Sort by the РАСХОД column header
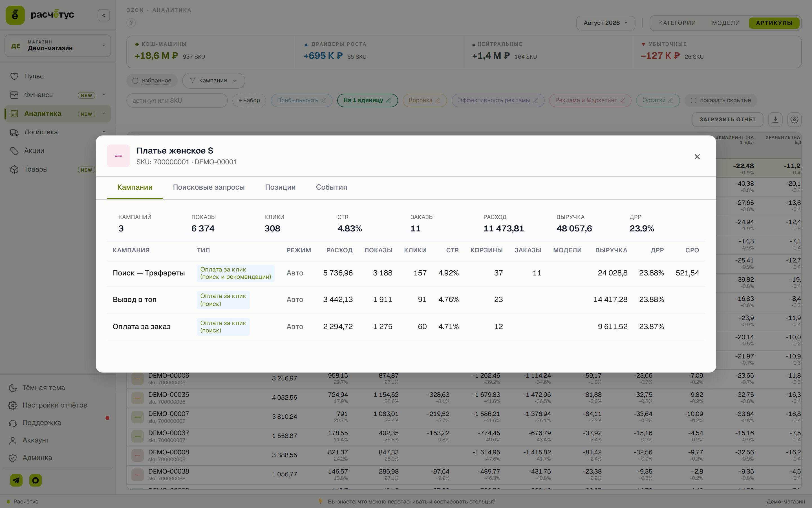 click(x=339, y=250)
